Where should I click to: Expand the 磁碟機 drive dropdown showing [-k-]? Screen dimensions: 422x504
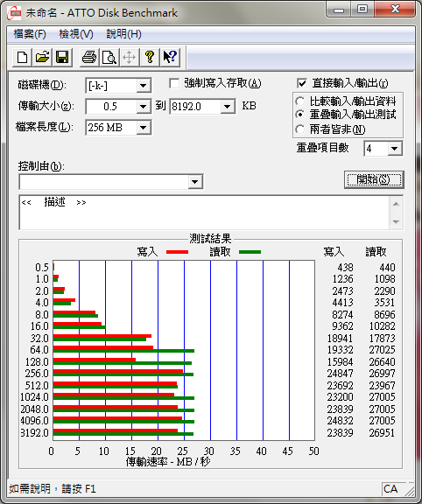tap(143, 86)
